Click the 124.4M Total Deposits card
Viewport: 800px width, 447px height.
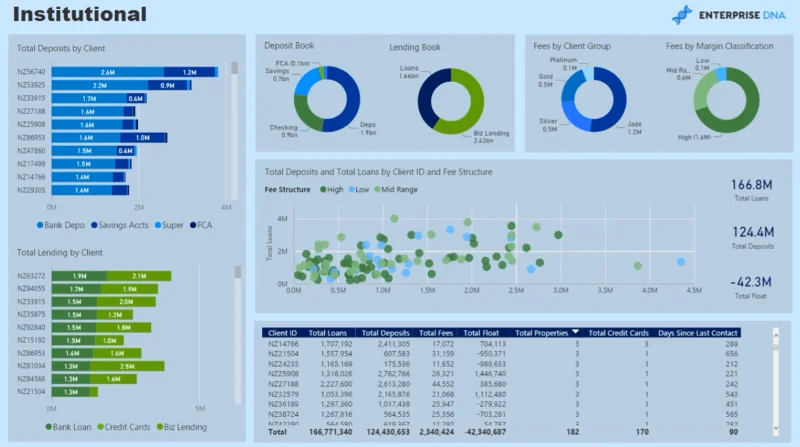point(753,238)
